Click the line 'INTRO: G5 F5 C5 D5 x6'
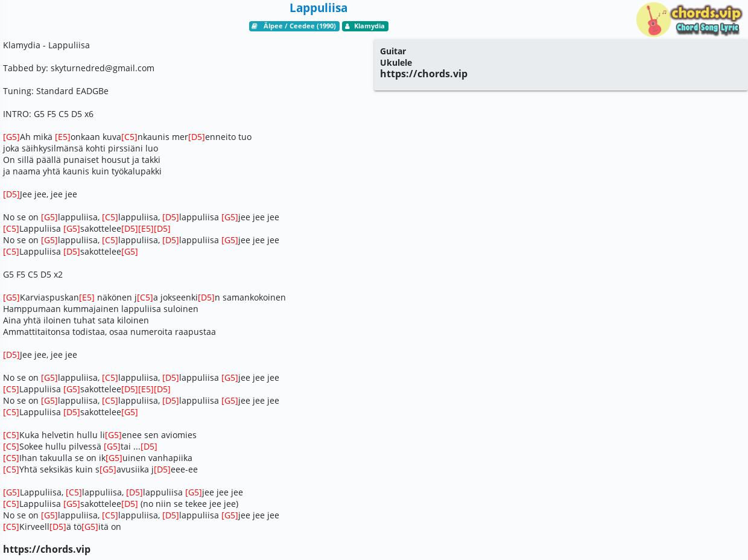 coord(48,114)
